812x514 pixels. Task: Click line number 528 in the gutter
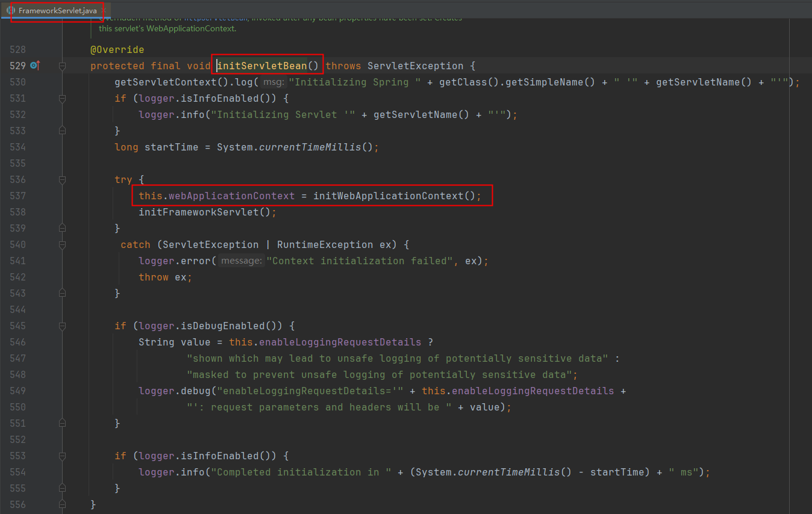pos(17,49)
